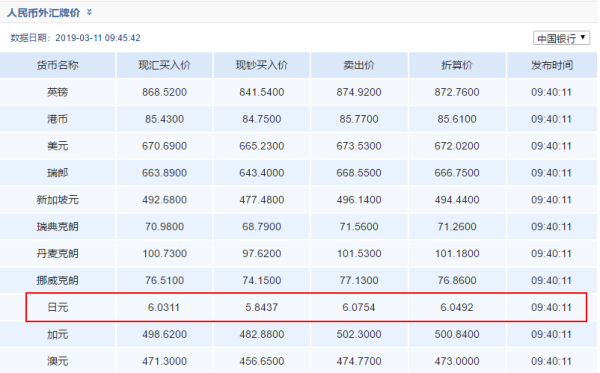The width and height of the screenshot is (600, 373).
Task: Click the 现钞买入价 column header
Action: click(x=262, y=65)
